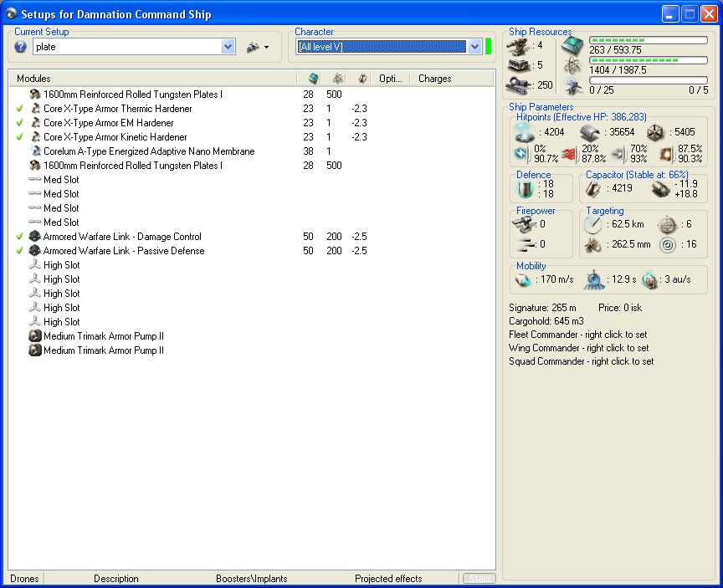This screenshot has width=723, height=588.
Task: Click the powergrid column header icon
Action: 338,79
